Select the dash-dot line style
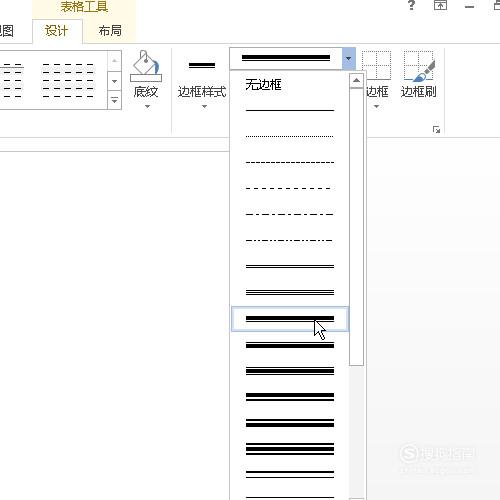This screenshot has height=500, width=500. (x=290, y=214)
